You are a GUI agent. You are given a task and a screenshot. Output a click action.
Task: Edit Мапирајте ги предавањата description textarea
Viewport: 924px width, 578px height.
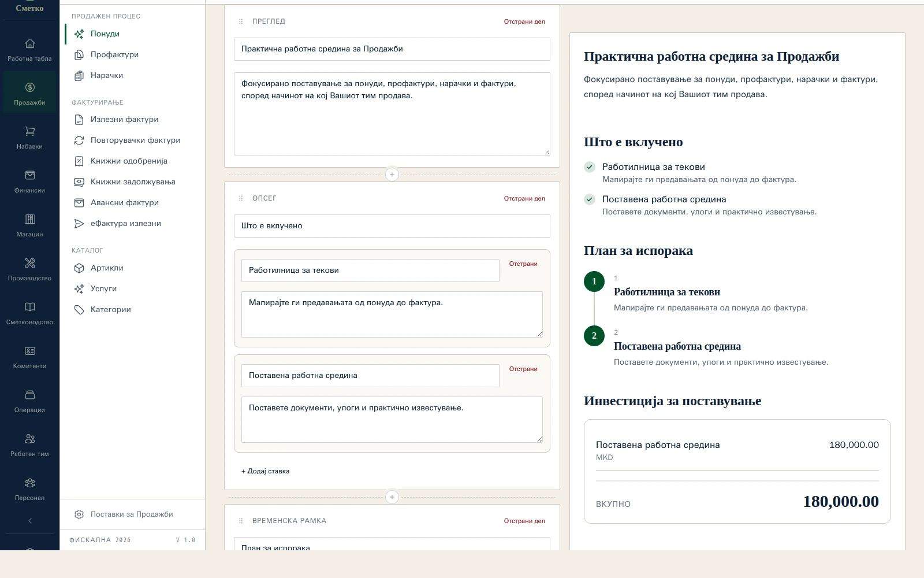tap(392, 314)
